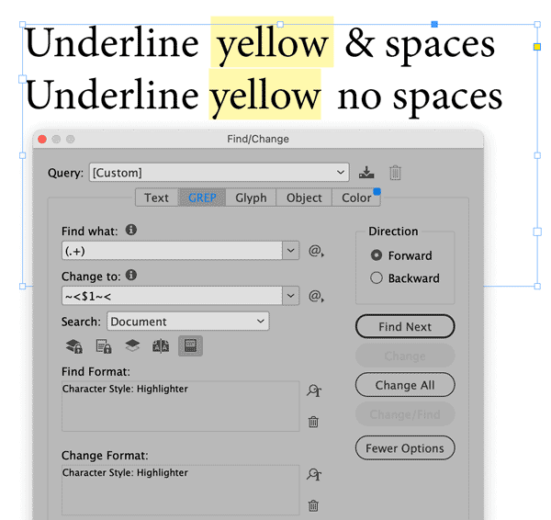Click the Delete Query trash icon

click(395, 173)
